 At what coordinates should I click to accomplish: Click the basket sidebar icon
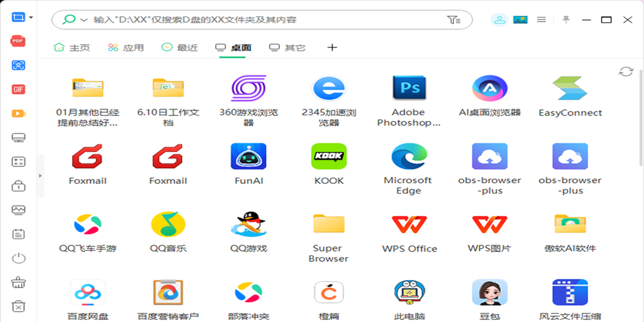(18, 283)
